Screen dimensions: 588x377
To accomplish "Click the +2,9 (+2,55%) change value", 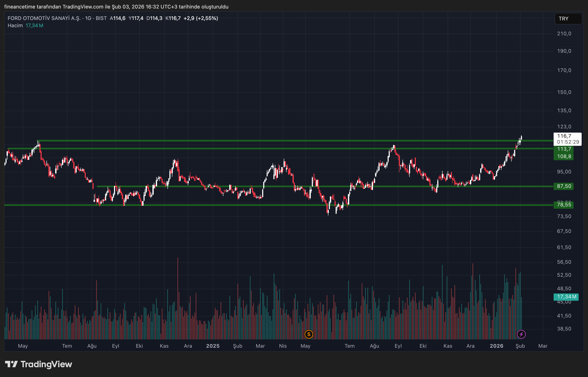I will (201, 18).
